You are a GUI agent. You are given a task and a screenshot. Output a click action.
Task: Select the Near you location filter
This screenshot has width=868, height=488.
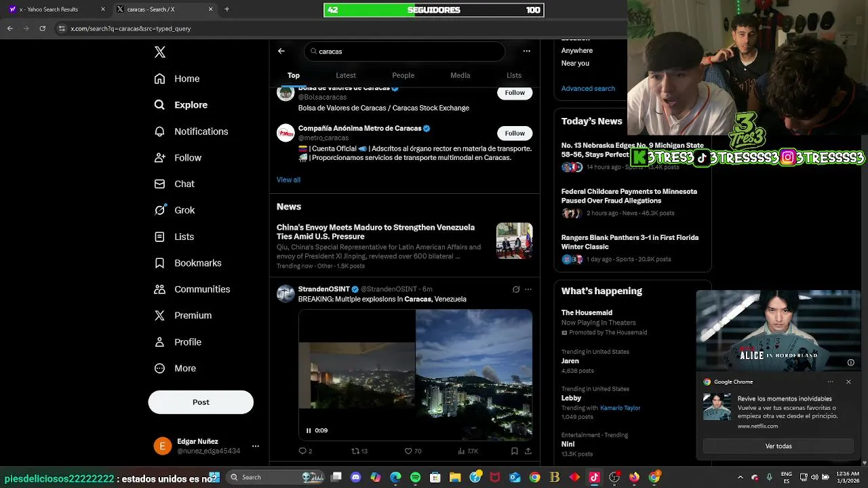[575, 63]
